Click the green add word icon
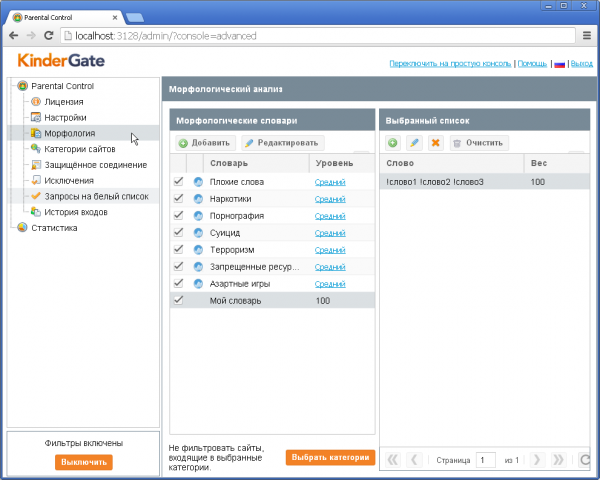This screenshot has width=600, height=480. pyautogui.click(x=393, y=144)
